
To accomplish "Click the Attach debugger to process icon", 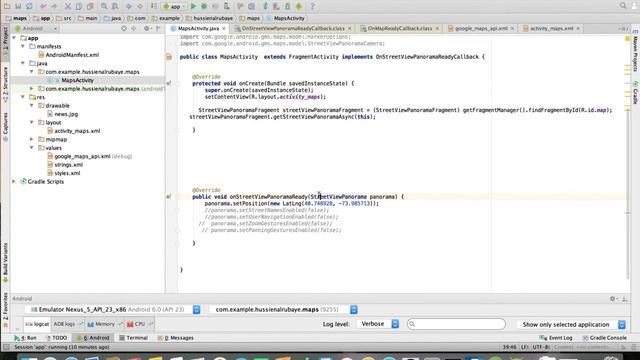I will click(x=227, y=6).
